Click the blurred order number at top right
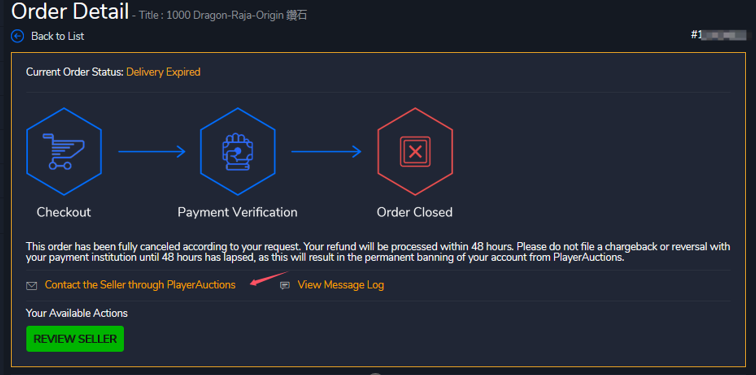The width and height of the screenshot is (756, 375). (x=721, y=35)
